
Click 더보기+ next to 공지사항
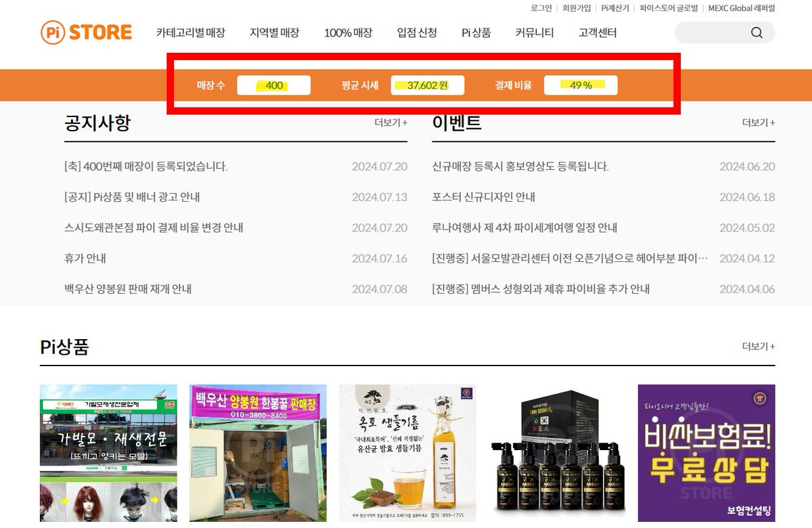(x=391, y=123)
